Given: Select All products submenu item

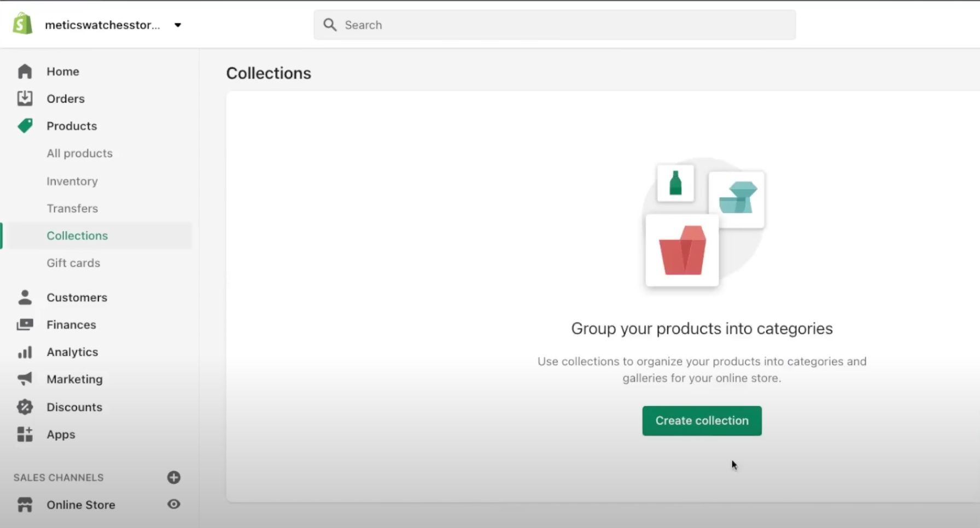Looking at the screenshot, I should pyautogui.click(x=79, y=154).
